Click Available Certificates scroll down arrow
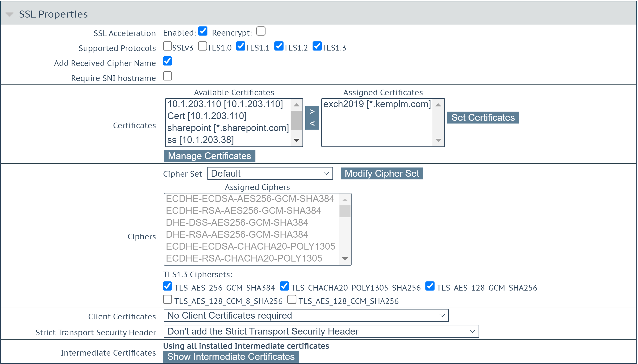The image size is (638, 364). point(296,140)
